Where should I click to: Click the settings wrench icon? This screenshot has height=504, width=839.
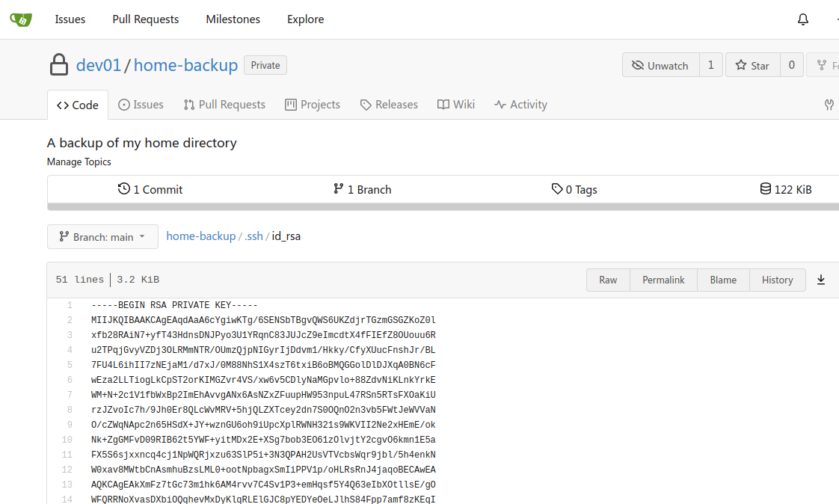point(829,105)
